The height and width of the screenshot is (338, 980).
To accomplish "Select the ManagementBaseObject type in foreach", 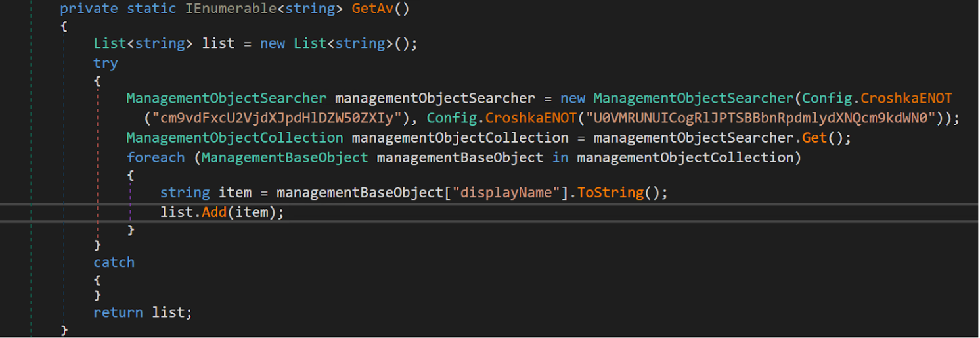I will (284, 158).
